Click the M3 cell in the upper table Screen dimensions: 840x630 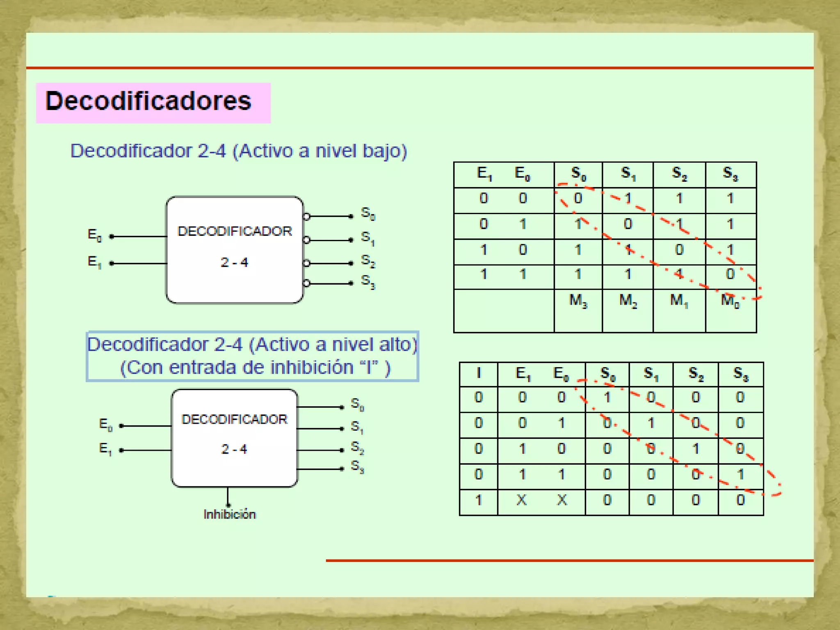tap(578, 301)
